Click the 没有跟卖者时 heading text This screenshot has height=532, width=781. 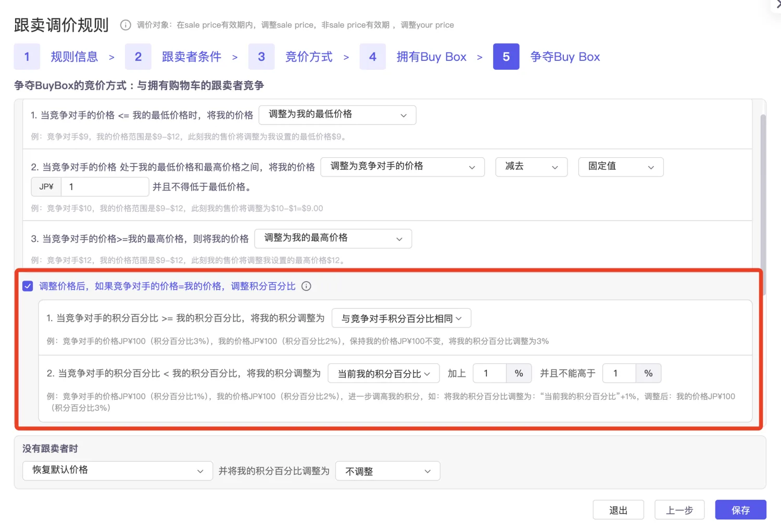tap(50, 448)
